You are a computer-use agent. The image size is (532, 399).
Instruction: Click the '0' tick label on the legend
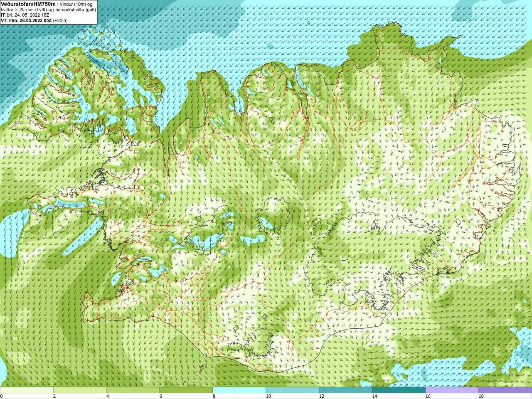[x=1, y=396]
